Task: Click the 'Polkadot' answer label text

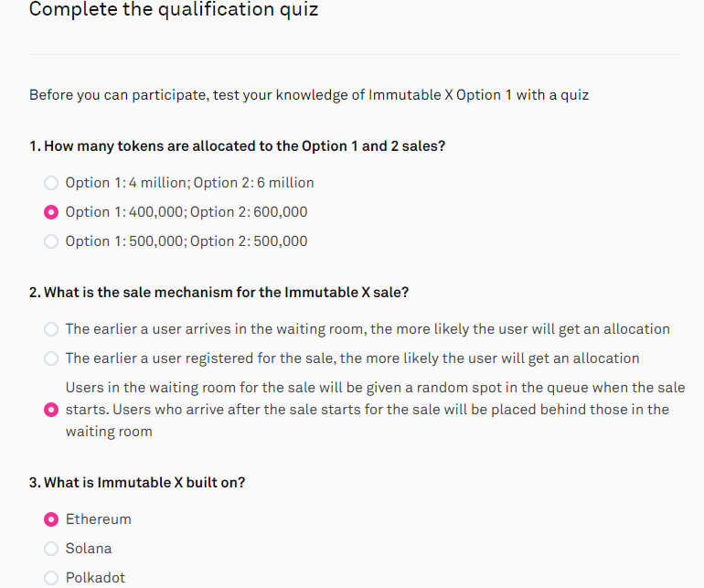Action: click(95, 578)
